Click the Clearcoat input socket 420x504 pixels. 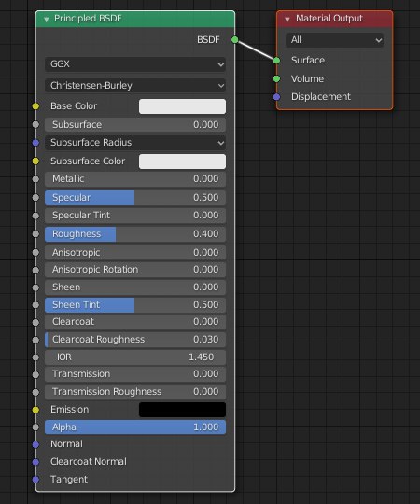35,322
